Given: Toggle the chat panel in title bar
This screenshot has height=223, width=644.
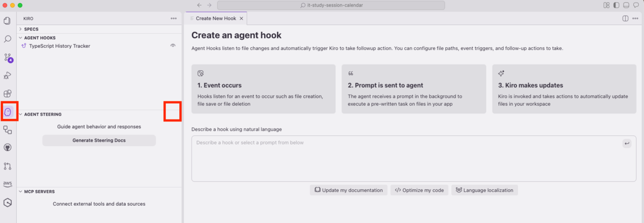Looking at the screenshot, I should point(635,5).
